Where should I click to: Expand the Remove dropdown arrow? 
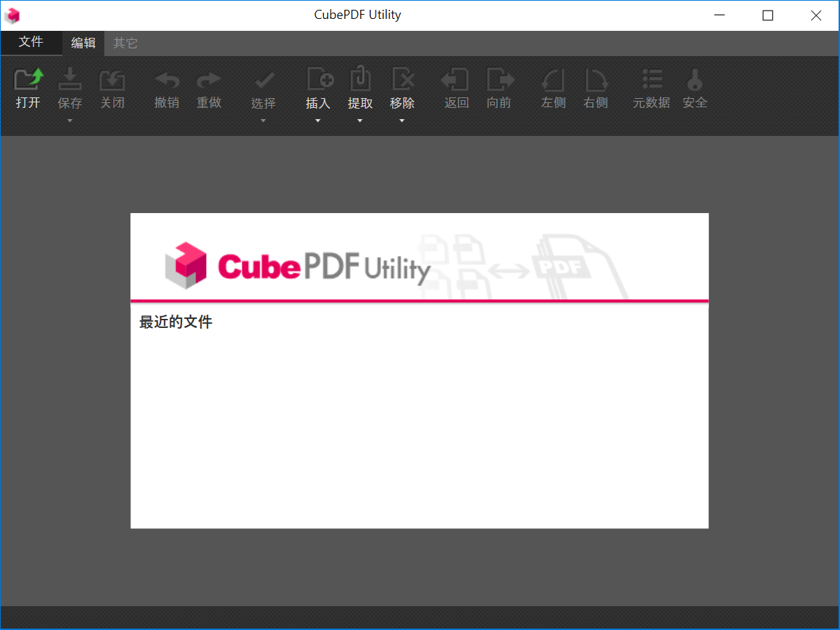point(402,120)
